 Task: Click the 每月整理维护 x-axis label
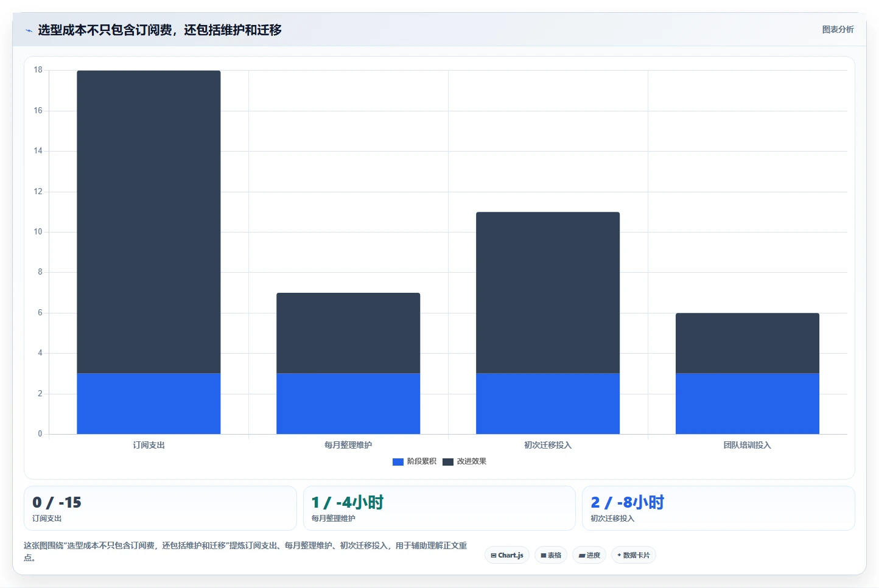tap(348, 445)
